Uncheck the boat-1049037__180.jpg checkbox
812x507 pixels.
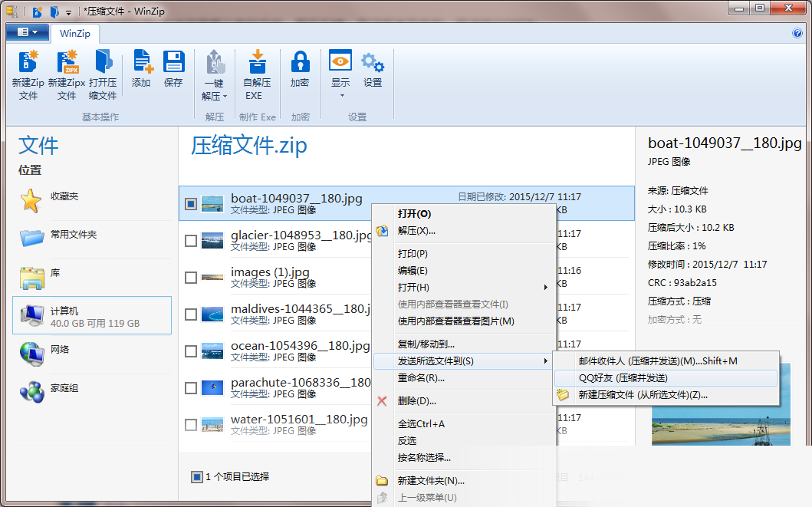(x=191, y=204)
